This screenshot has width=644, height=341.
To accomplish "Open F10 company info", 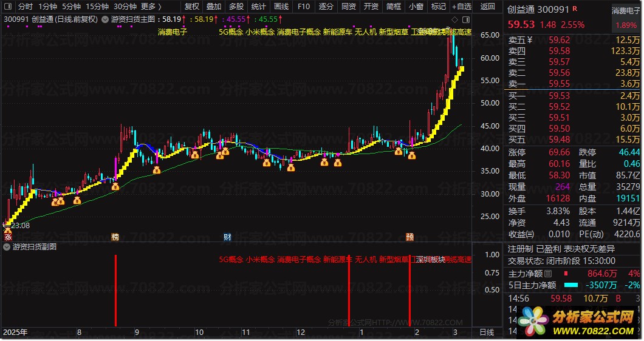I will (x=304, y=7).
